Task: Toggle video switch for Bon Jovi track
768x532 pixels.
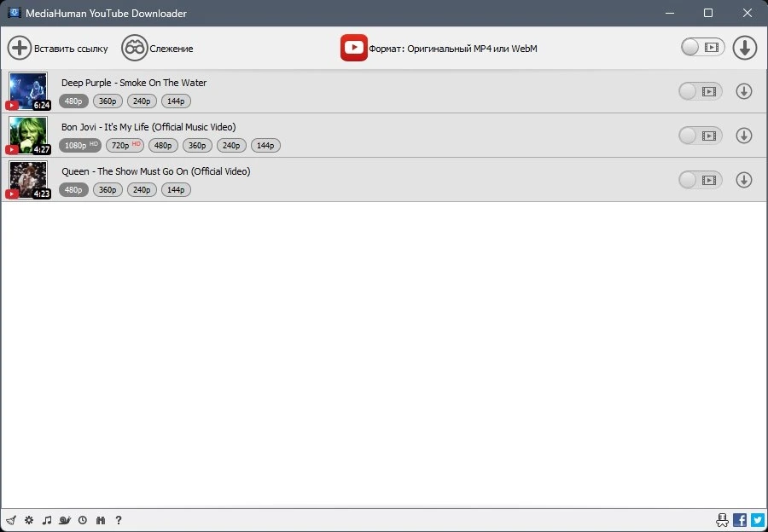Action: (x=700, y=136)
